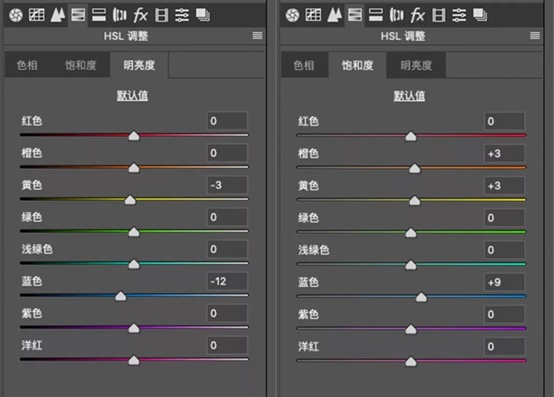Screen dimensions: 554x397
Task: Click 橙色 luminance value field
Action: tap(227, 153)
